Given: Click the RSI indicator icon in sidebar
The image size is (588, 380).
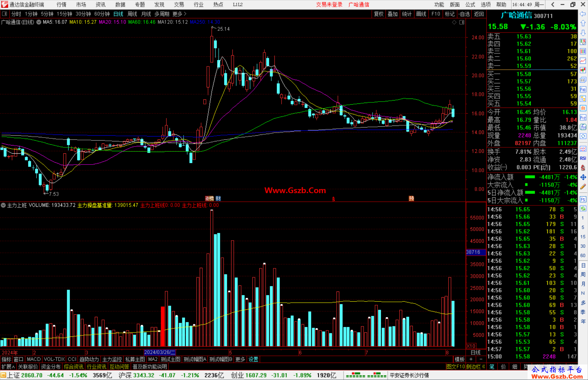Looking at the screenshot, I should click(x=583, y=158).
